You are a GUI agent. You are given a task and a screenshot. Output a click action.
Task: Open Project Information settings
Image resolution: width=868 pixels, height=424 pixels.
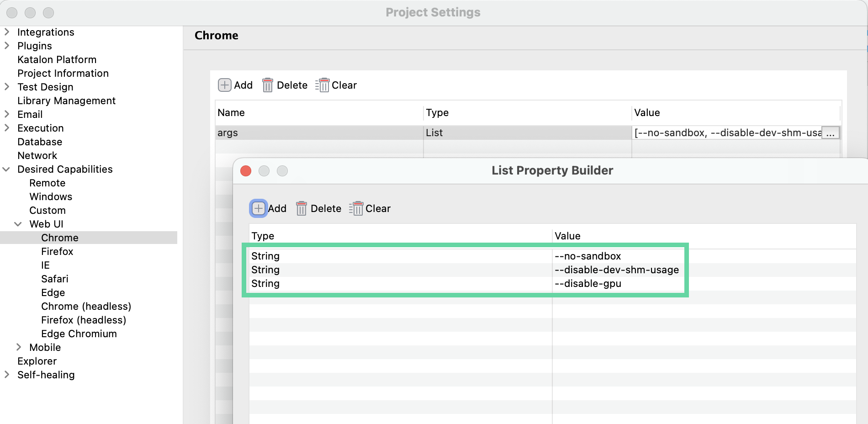(x=63, y=73)
